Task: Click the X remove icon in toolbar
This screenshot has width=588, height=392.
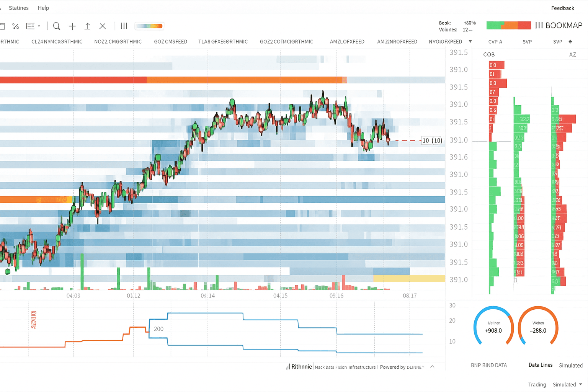Action: (x=103, y=26)
